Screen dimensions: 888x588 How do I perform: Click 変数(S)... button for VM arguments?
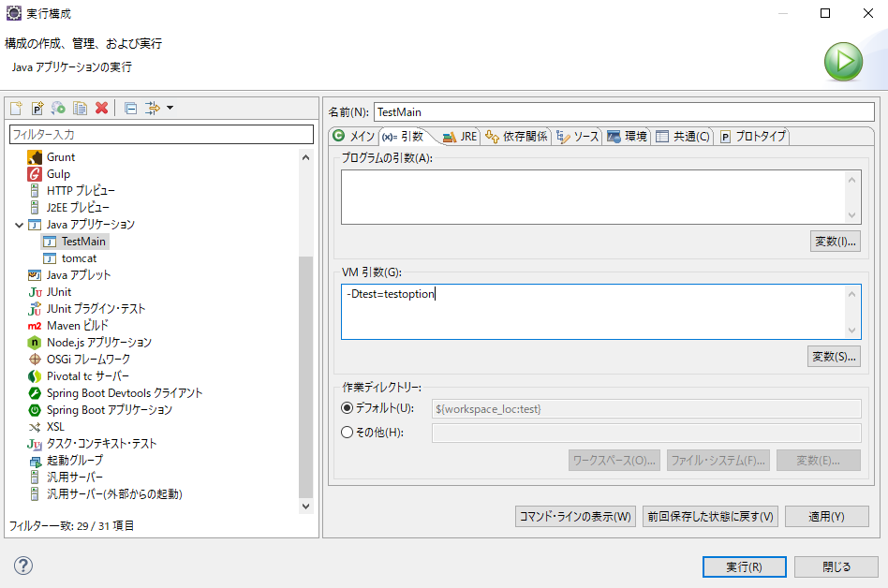click(x=834, y=357)
